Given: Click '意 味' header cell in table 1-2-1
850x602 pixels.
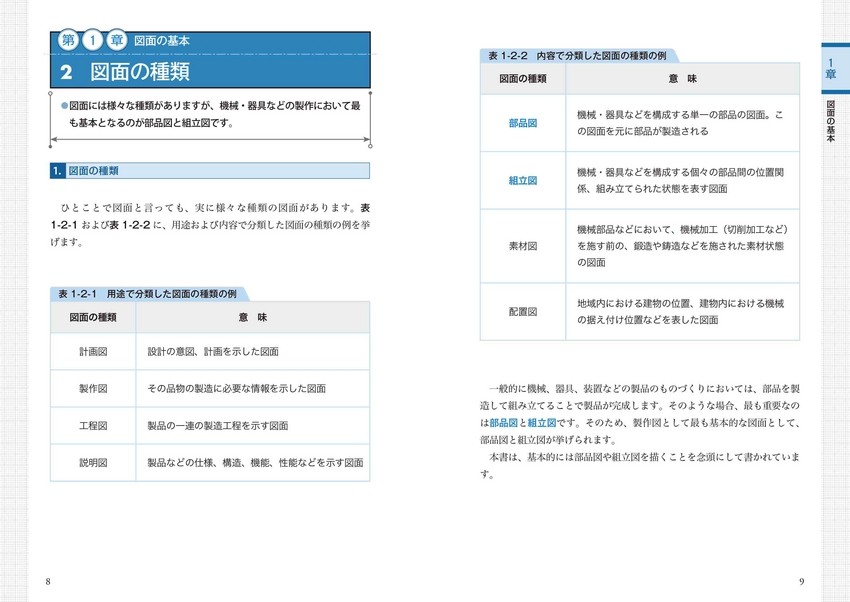Looking at the screenshot, I should coord(253,318).
